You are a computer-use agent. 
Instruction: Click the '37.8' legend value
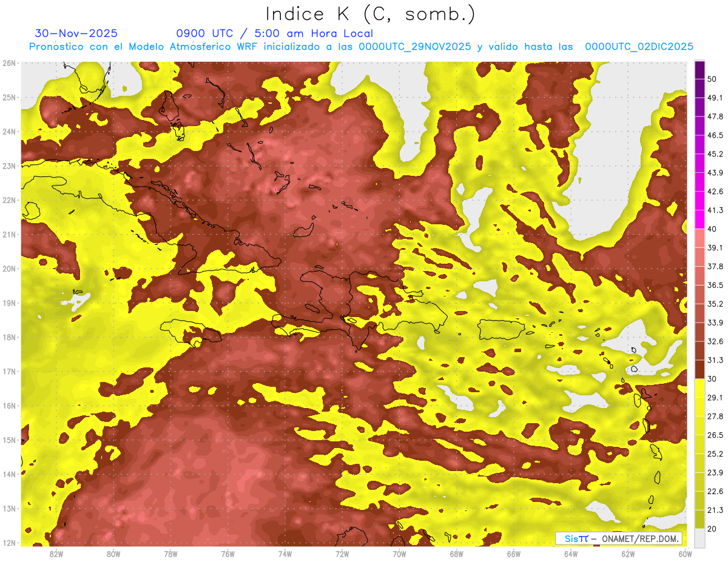(715, 266)
